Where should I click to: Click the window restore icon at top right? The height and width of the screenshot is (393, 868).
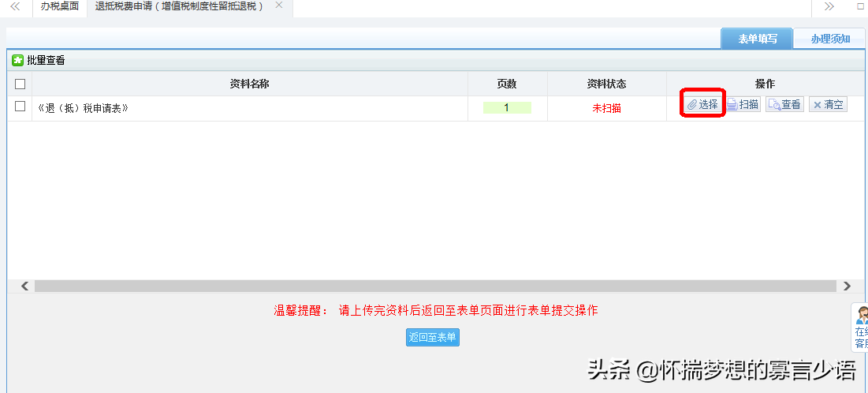coord(860,6)
